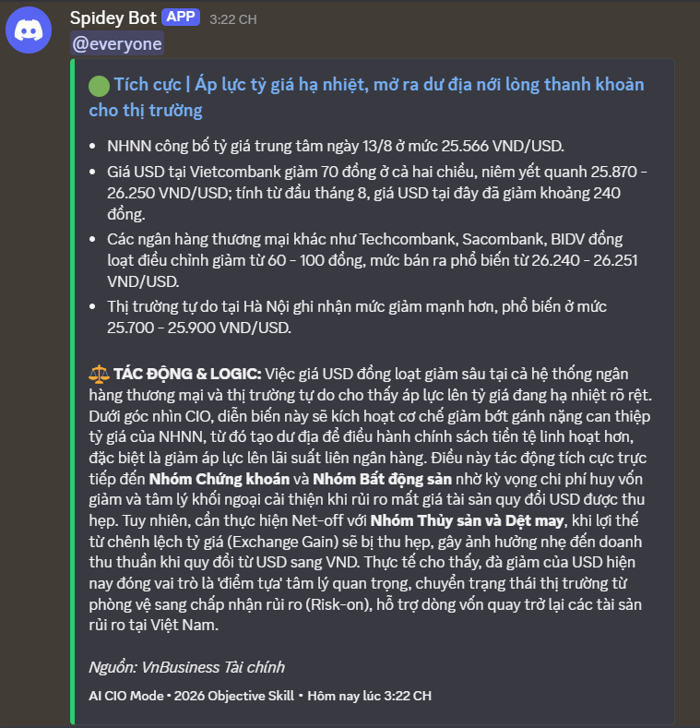Click the green accent bar of the embed

pos(73,391)
